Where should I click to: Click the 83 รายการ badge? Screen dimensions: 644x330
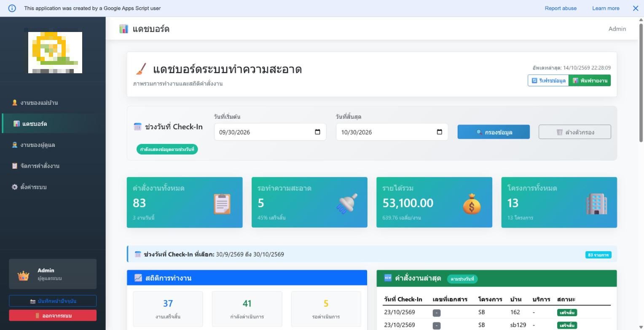pos(598,255)
